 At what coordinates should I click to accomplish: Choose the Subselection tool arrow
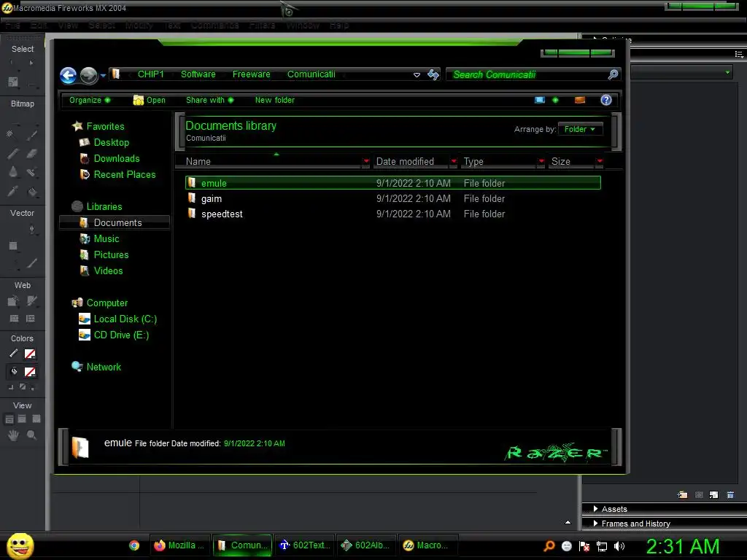click(31, 63)
